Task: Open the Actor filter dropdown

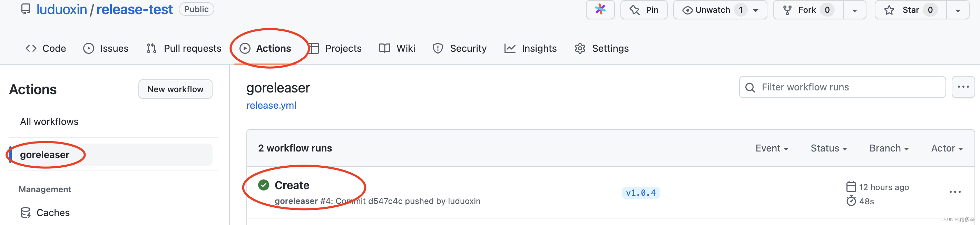Action: [947, 148]
